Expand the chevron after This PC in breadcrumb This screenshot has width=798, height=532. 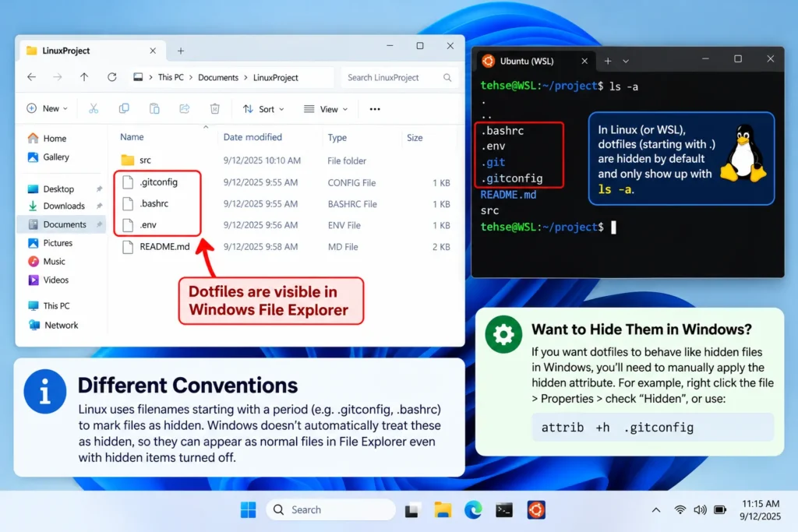[191, 78]
